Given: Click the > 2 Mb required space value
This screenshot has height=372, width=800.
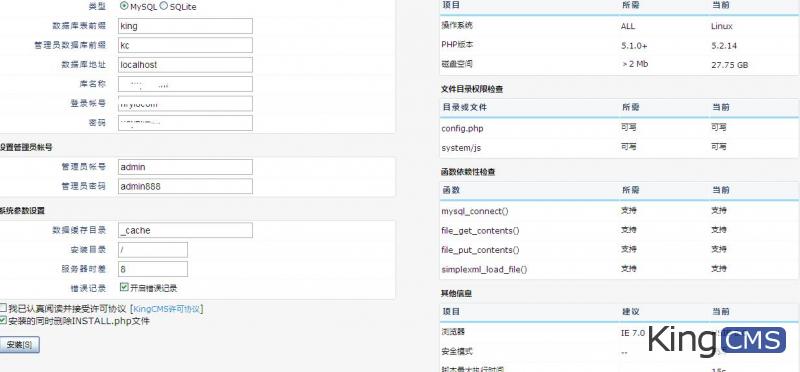Looking at the screenshot, I should (635, 64).
